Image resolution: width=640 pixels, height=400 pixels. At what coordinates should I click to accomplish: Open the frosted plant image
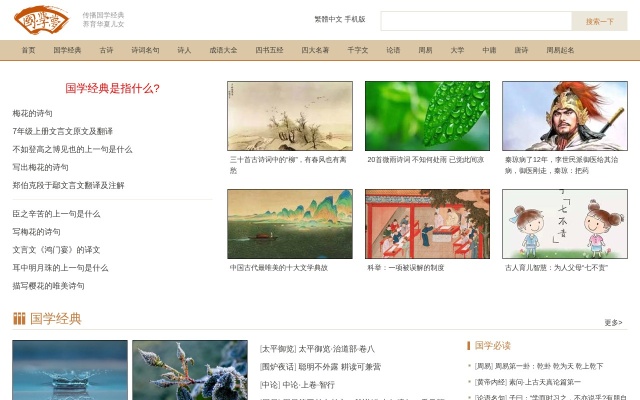click(190, 370)
